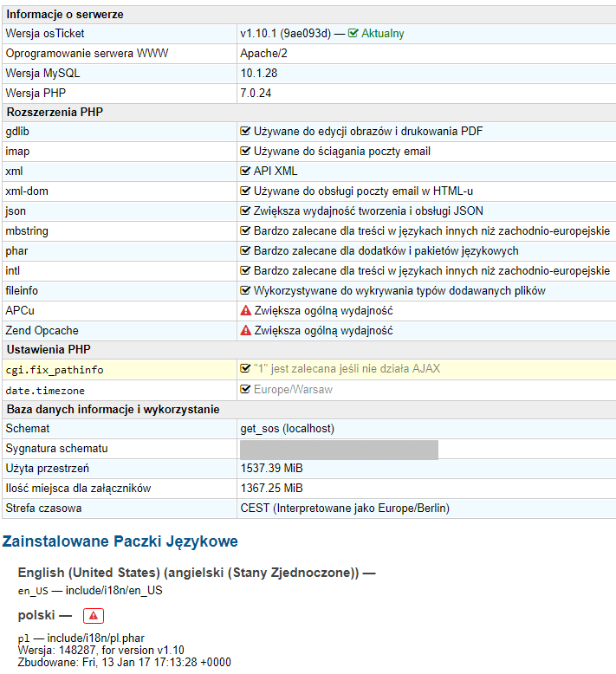Screen dimensions: 616x674
Task: Select MySQL version value 10.1.28
Action: pos(259,73)
